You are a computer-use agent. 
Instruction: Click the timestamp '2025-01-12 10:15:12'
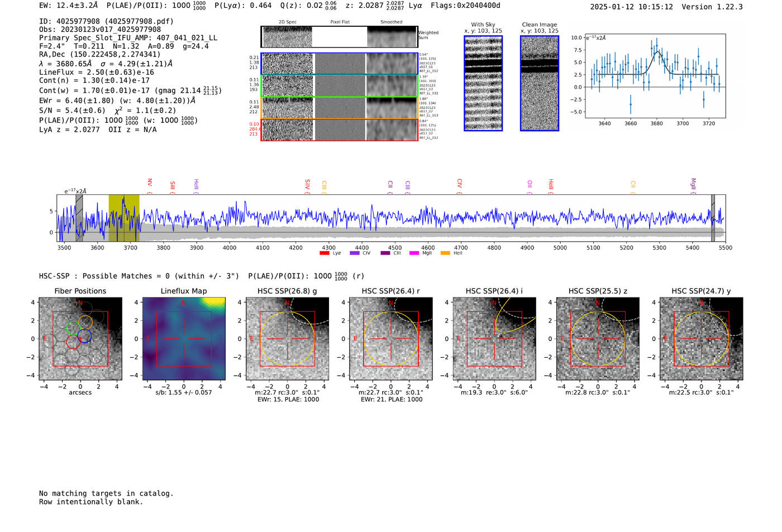[x=631, y=7]
